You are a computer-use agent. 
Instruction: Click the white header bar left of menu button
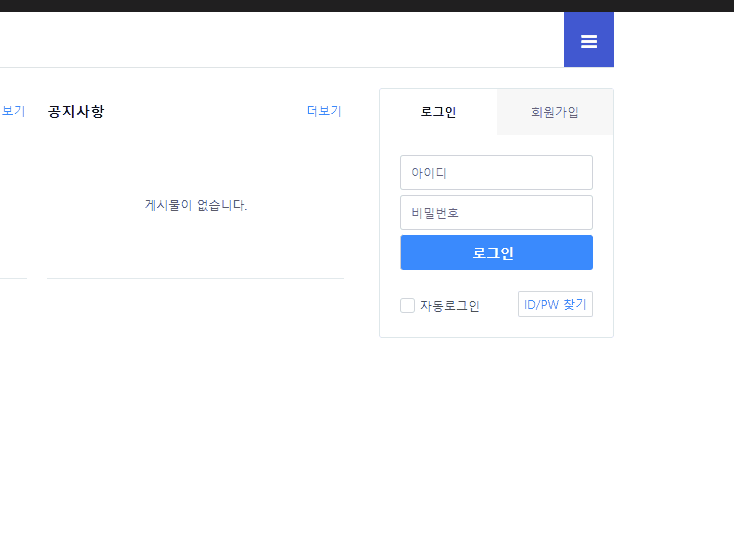click(280, 40)
